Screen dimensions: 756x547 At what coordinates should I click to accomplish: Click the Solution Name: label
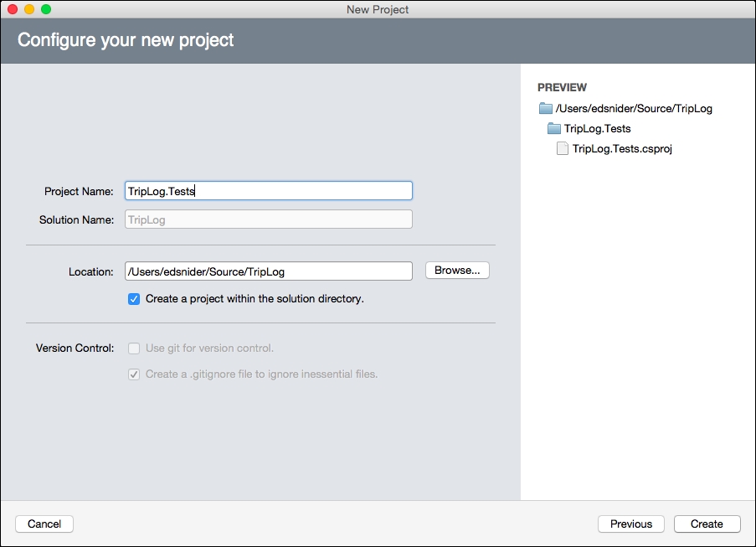(77, 220)
